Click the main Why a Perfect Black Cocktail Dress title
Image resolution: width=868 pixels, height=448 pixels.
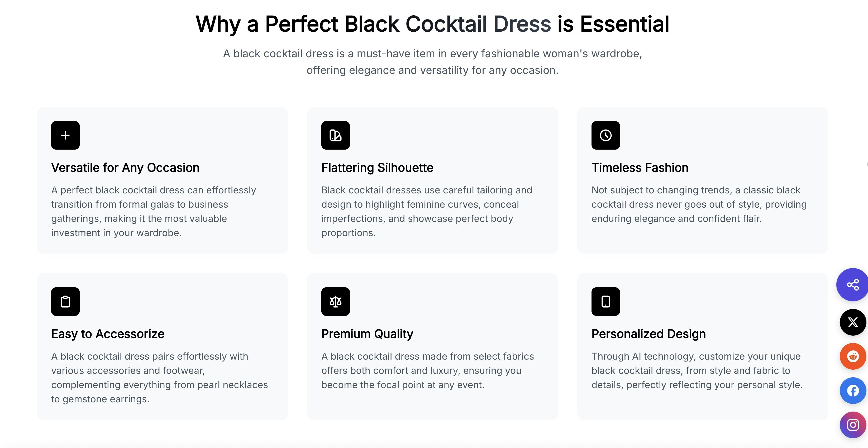click(432, 24)
